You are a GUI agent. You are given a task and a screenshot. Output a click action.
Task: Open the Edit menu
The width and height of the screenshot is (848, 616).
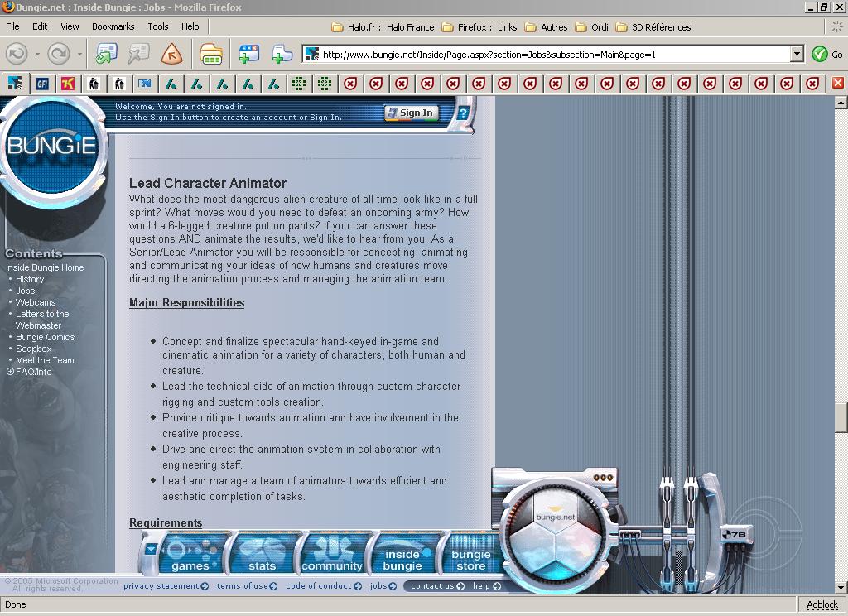point(40,26)
